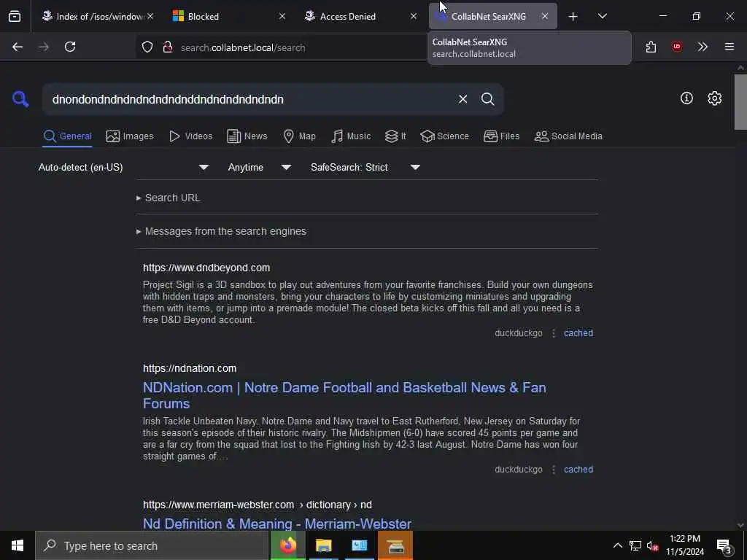This screenshot has height=560, width=747.
Task: Expand Messages from the search engines
Action: coord(221,231)
